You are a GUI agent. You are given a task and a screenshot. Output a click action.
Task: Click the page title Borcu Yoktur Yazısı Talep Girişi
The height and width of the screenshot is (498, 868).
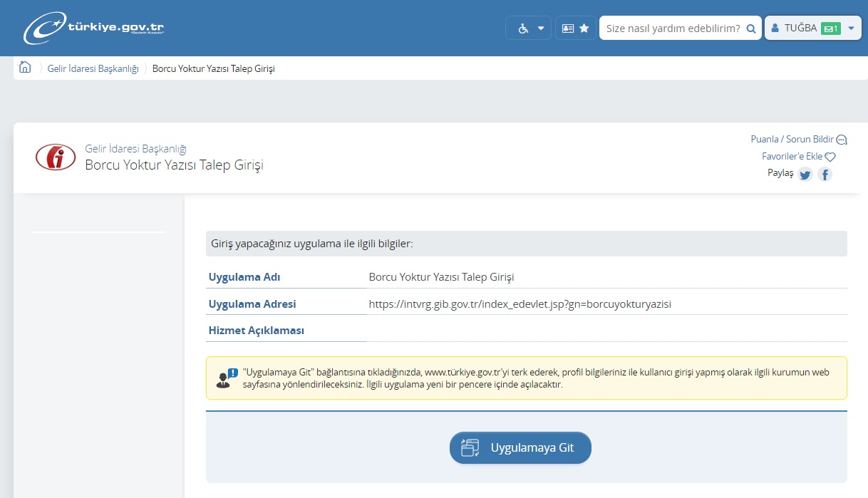(174, 165)
